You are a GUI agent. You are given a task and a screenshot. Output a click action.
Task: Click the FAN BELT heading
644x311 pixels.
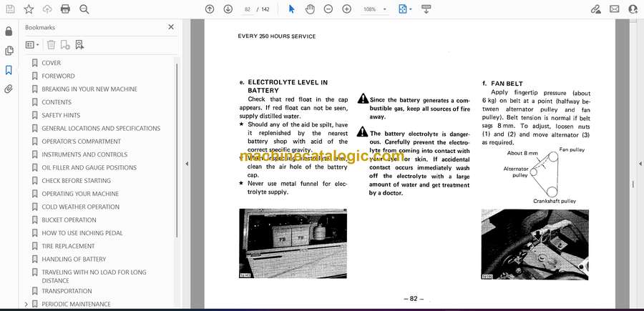[x=507, y=83]
